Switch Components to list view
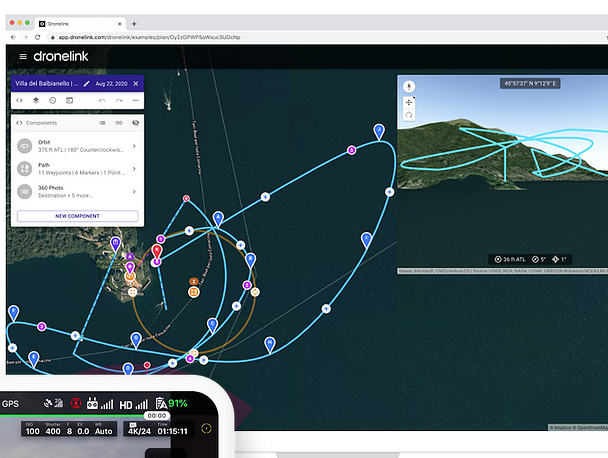Viewport: 608px width, 458px height. tap(102, 123)
